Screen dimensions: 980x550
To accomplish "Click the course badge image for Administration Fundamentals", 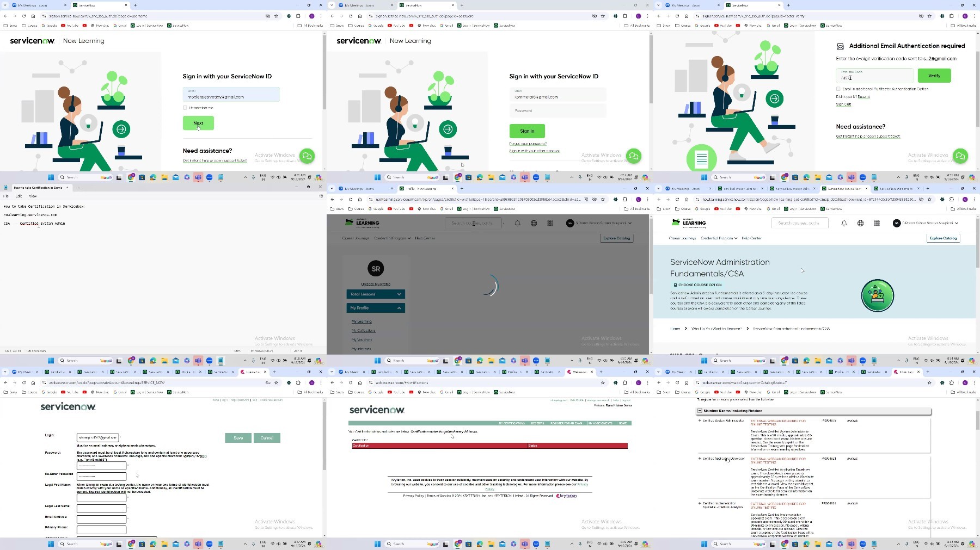I will pyautogui.click(x=878, y=295).
